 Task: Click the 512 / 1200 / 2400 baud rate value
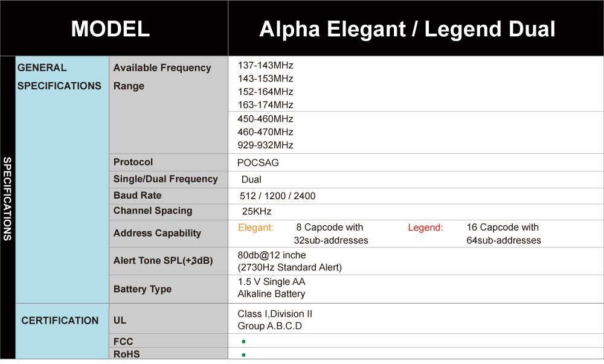point(277,196)
